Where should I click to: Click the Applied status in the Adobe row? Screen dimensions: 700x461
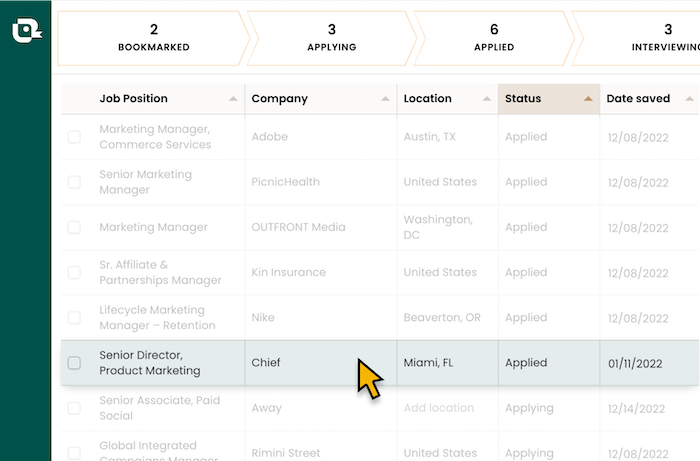526,137
